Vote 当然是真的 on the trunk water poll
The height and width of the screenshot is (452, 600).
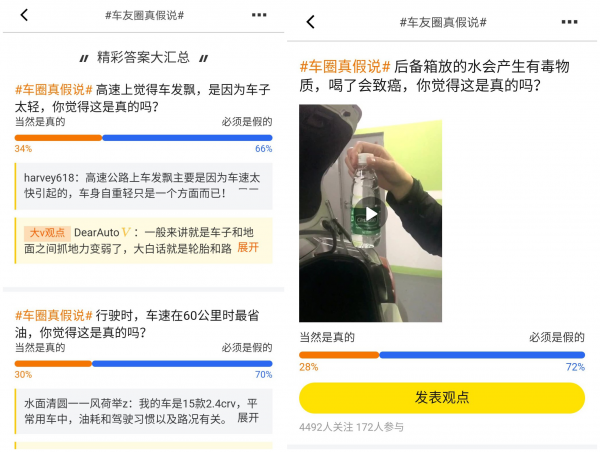pos(327,337)
